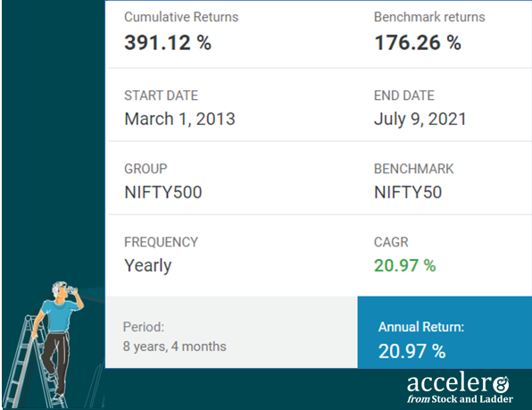Click the Benchmark returns value 176.26 %
Viewport: 532px width, 410px height.
[418, 43]
